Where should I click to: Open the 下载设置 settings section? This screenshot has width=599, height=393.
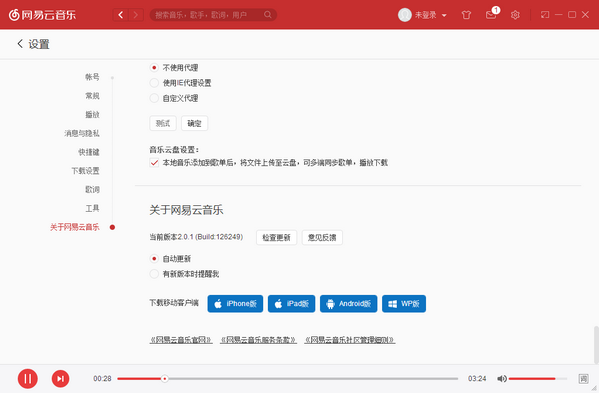[x=85, y=171]
